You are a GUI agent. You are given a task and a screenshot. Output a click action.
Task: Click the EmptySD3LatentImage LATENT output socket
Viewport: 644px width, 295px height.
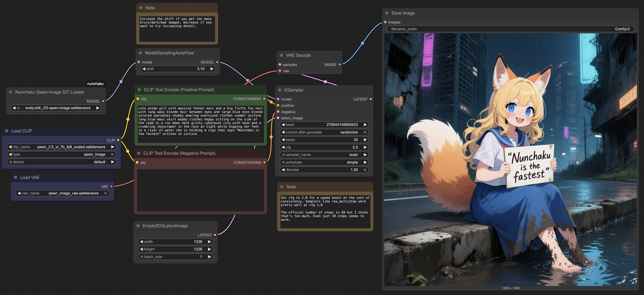click(215, 235)
